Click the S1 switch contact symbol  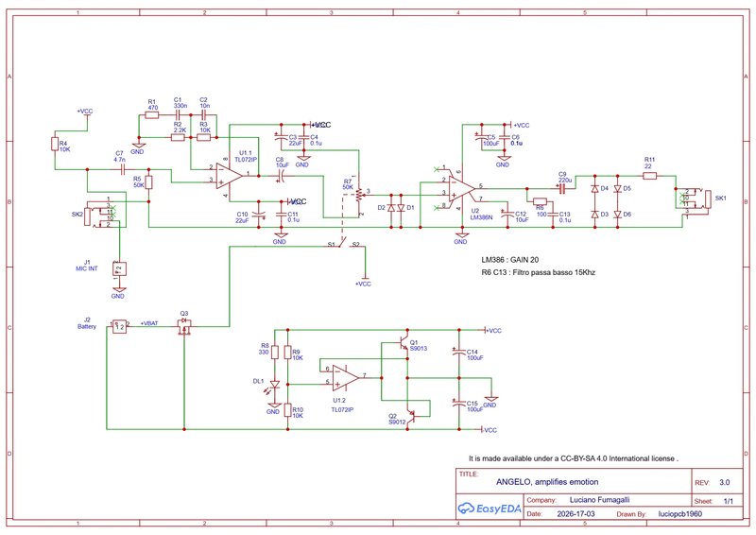tap(343, 242)
